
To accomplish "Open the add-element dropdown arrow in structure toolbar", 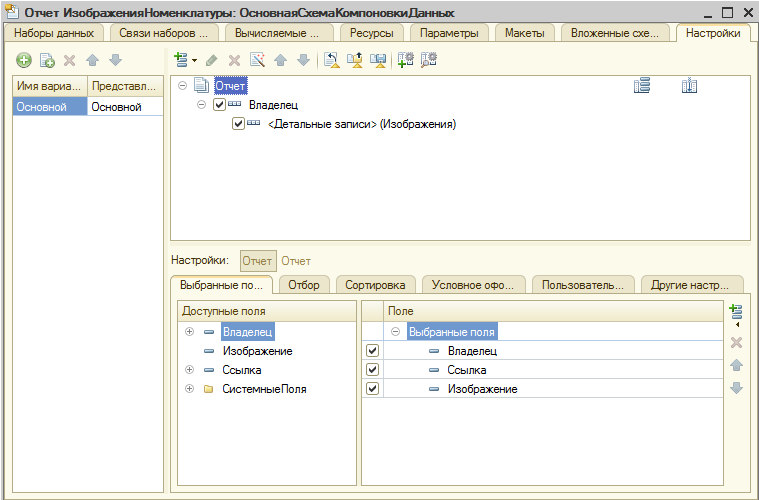I will [x=195, y=61].
